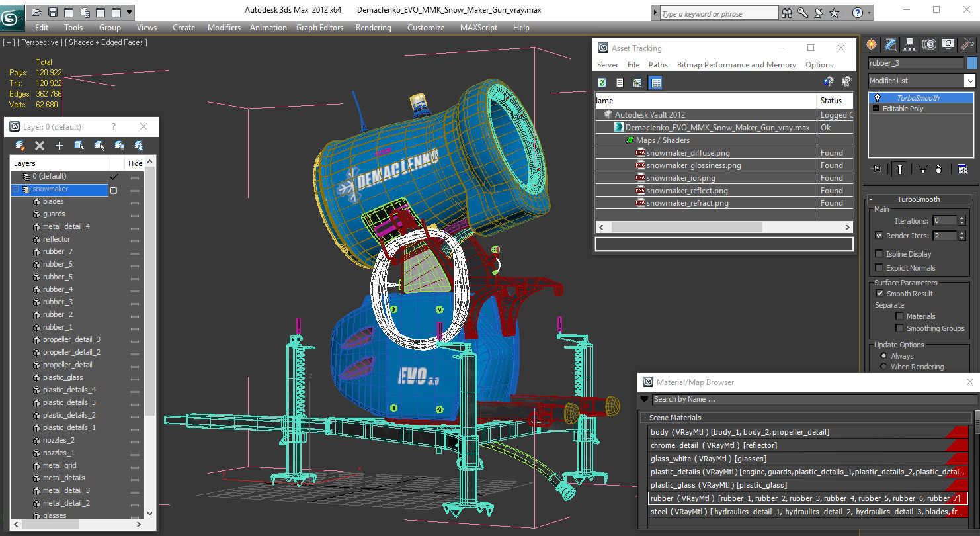980x536 pixels.
Task: Toggle TurboSmooth modifier lightbulb
Action: click(877, 97)
